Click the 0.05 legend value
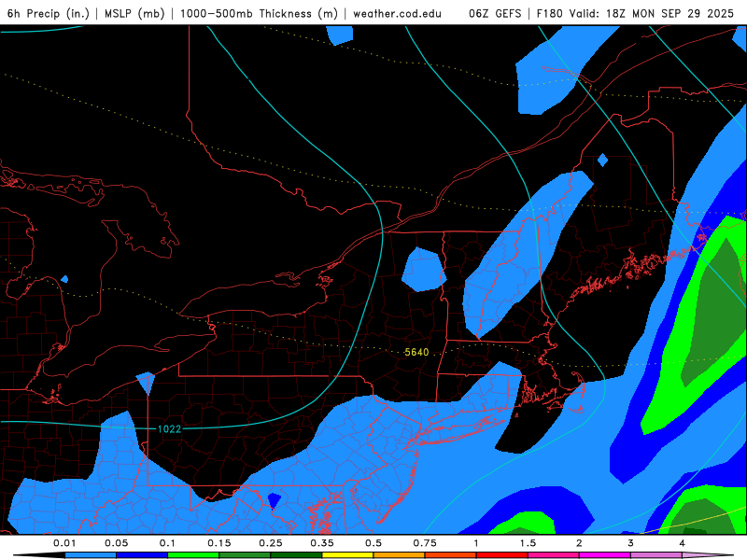 (116, 543)
